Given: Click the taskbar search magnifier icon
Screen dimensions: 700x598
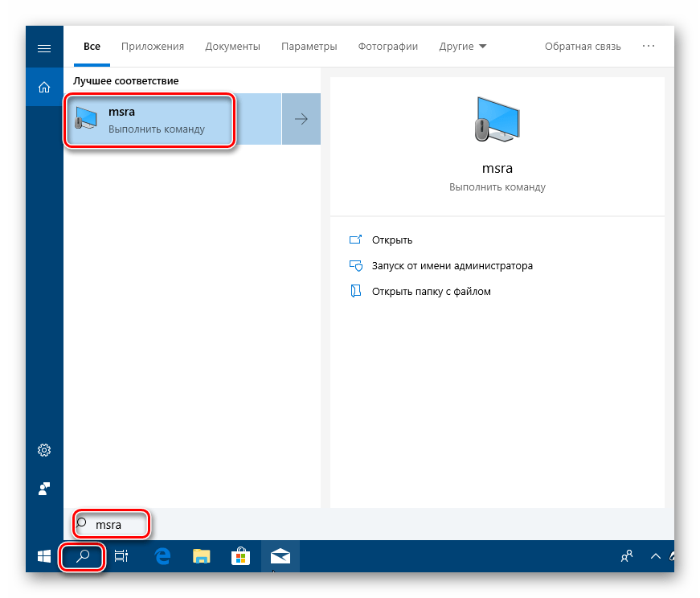Looking at the screenshot, I should (x=82, y=556).
